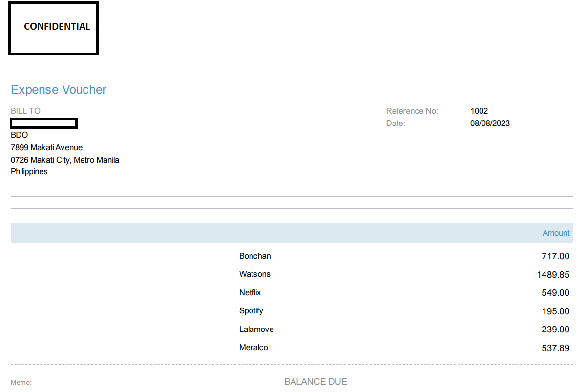
Task: Click the 549.00 amount
Action: pos(555,293)
